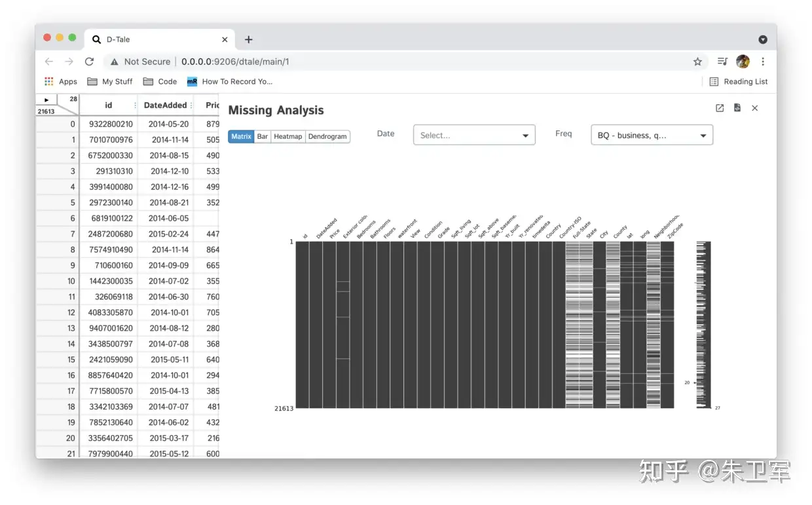812x505 pixels.
Task: Switch to the Dendrogram chart type
Action: coord(327,136)
